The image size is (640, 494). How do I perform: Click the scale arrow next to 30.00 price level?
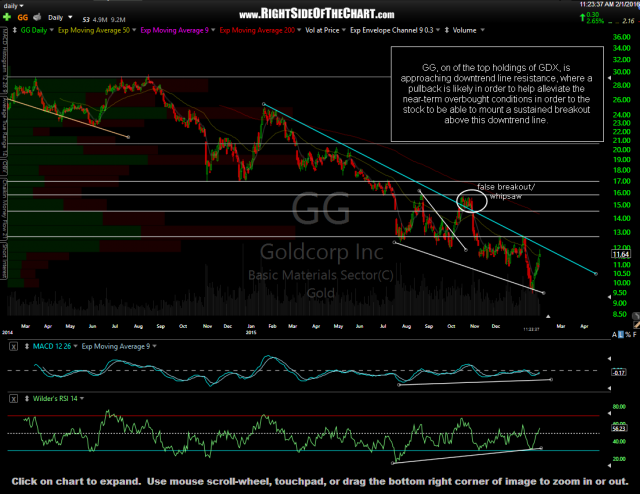[609, 78]
